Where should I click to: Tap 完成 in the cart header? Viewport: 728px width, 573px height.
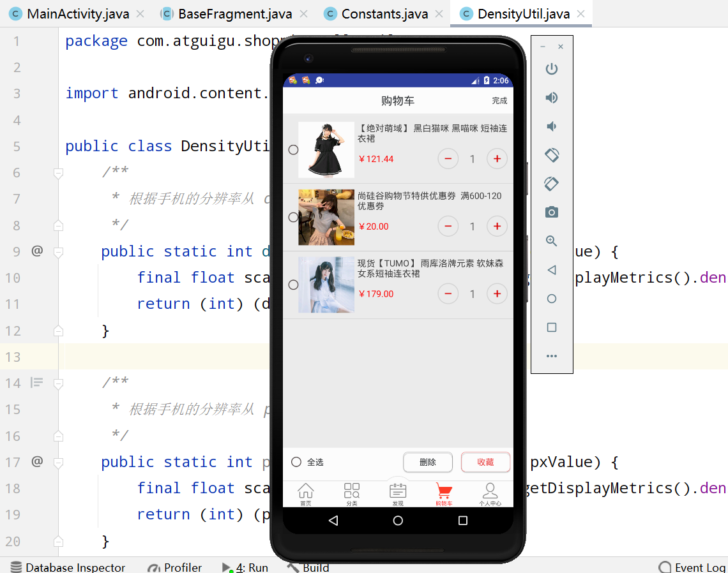tap(499, 101)
